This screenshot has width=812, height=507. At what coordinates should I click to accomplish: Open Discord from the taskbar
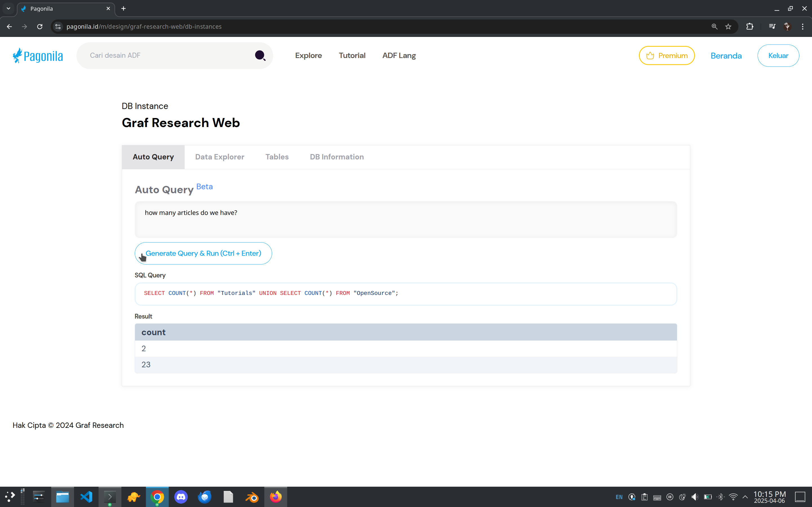(x=181, y=497)
